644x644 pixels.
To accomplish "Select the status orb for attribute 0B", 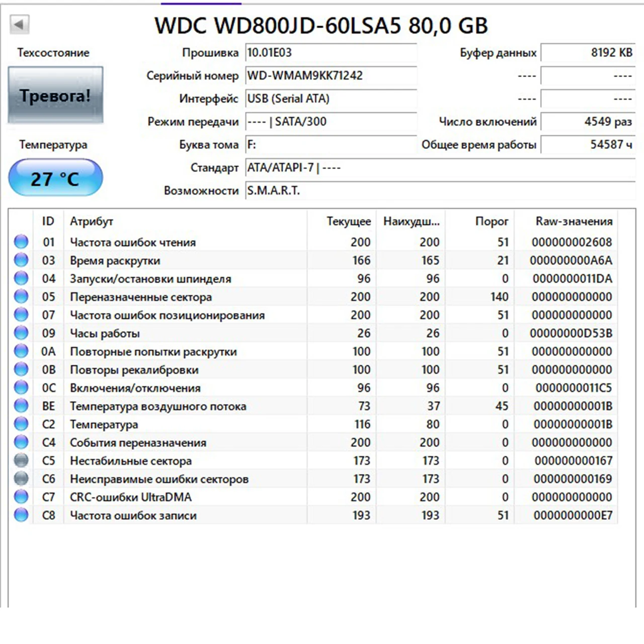I will pyautogui.click(x=21, y=369).
